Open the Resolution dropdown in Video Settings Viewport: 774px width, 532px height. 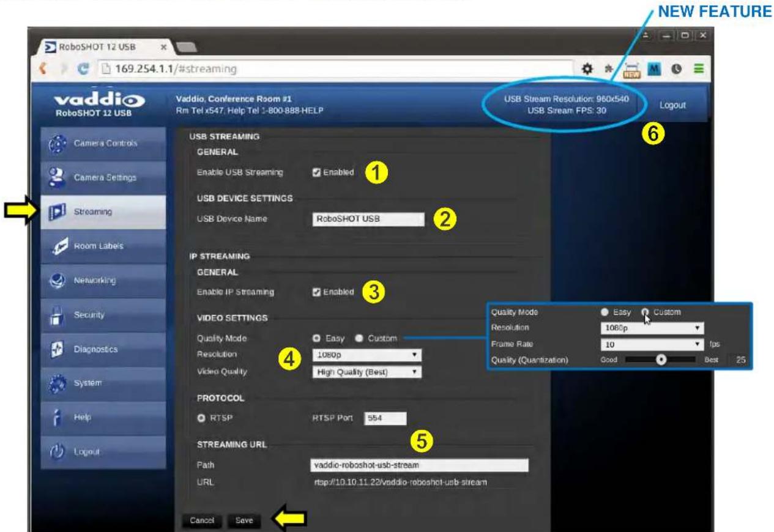(366, 354)
